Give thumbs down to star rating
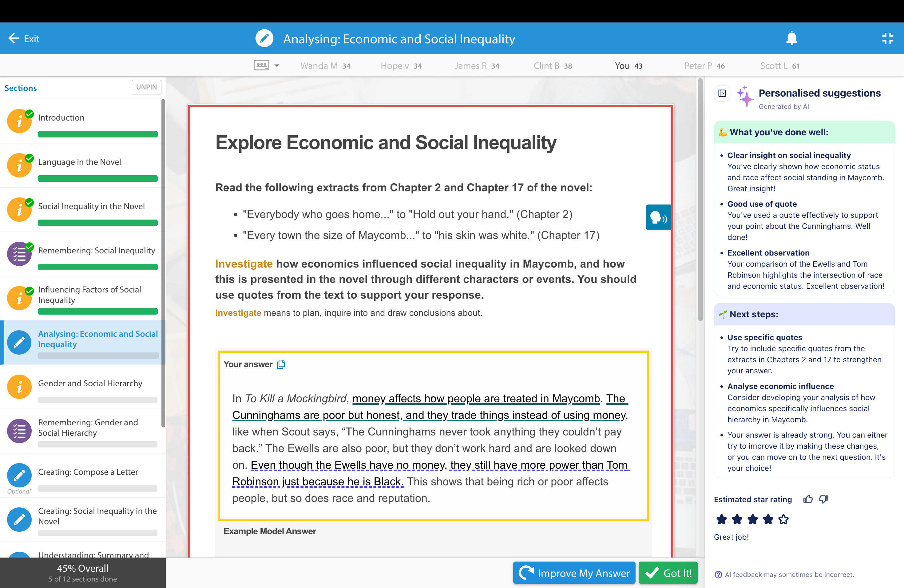 [823, 499]
